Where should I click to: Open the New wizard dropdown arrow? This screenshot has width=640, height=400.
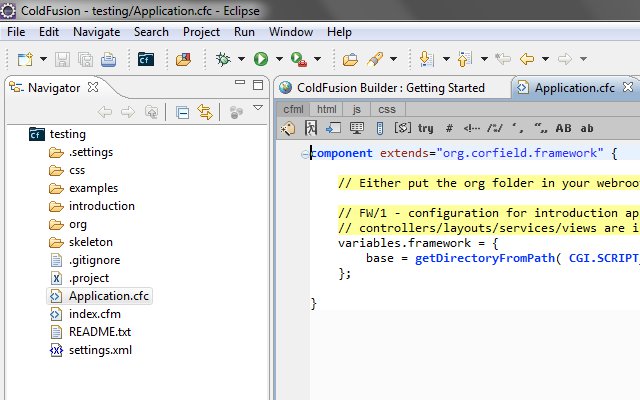[x=43, y=59]
